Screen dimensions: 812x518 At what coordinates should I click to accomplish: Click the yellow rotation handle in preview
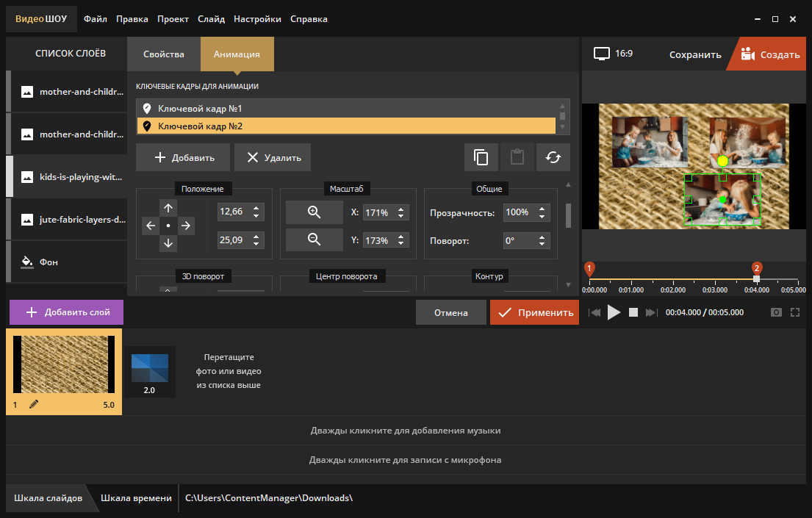tap(722, 161)
